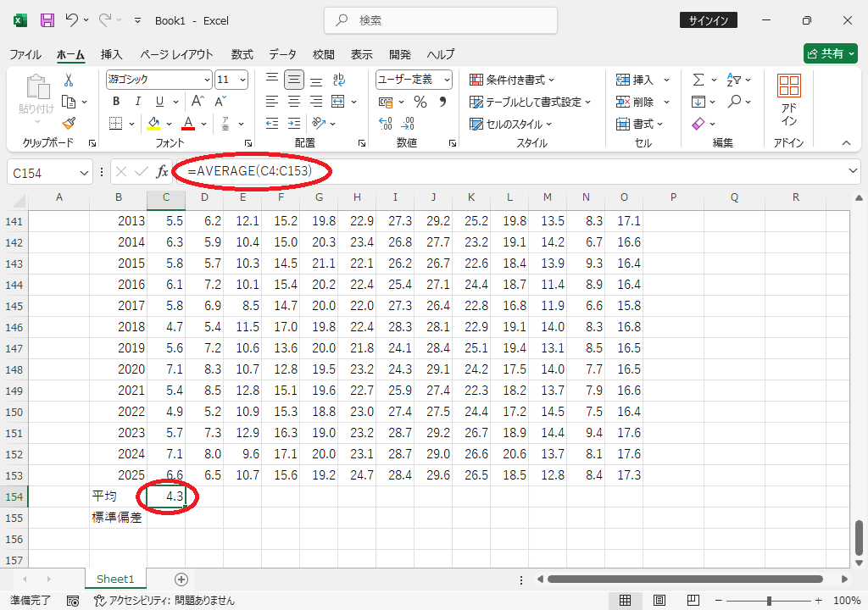Switch to the 挿入 ribbon tab
The image size is (868, 610).
[x=111, y=54]
